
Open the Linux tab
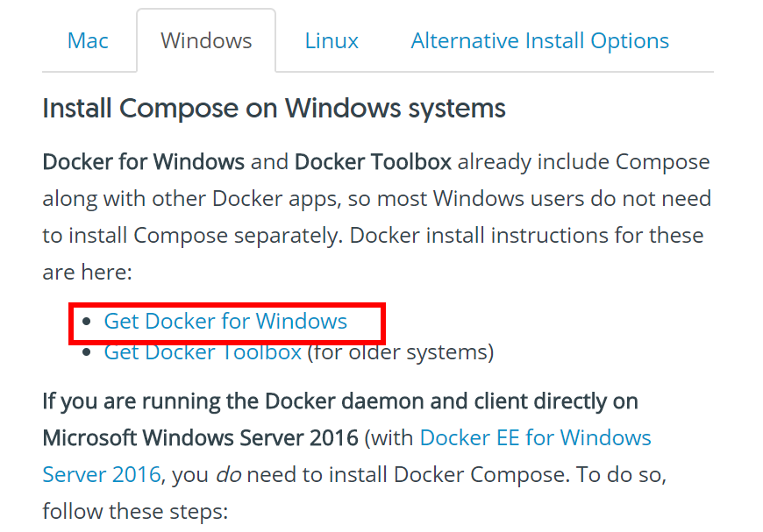pos(332,41)
